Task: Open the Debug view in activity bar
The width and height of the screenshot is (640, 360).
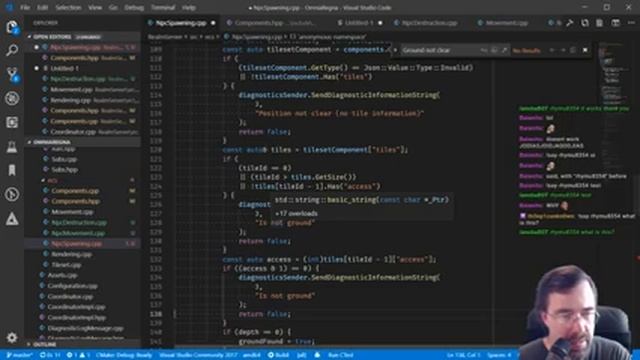Action: point(12,98)
